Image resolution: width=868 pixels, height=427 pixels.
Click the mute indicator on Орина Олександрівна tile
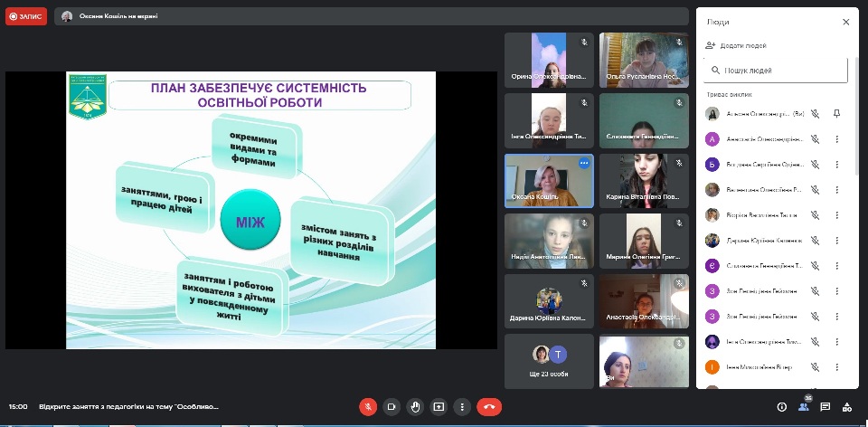pyautogui.click(x=583, y=43)
